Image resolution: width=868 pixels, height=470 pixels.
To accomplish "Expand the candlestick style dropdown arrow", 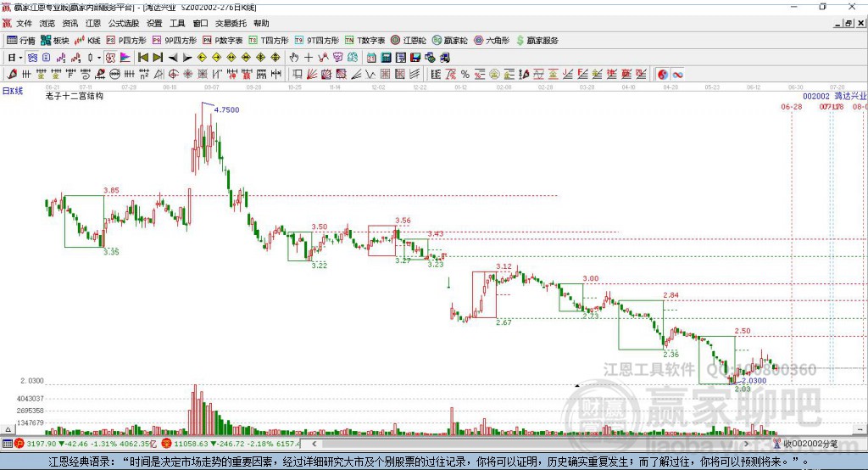I will click(x=99, y=57).
